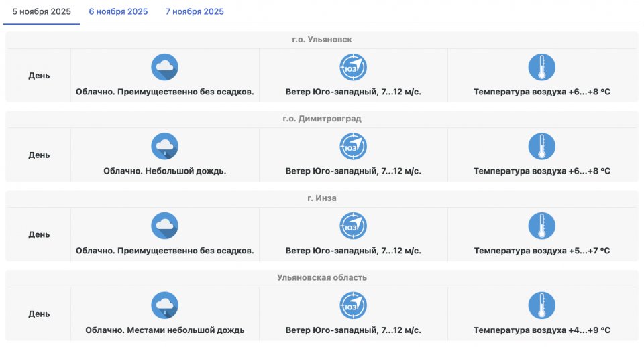Click the cloud icon for Инза

(165, 226)
